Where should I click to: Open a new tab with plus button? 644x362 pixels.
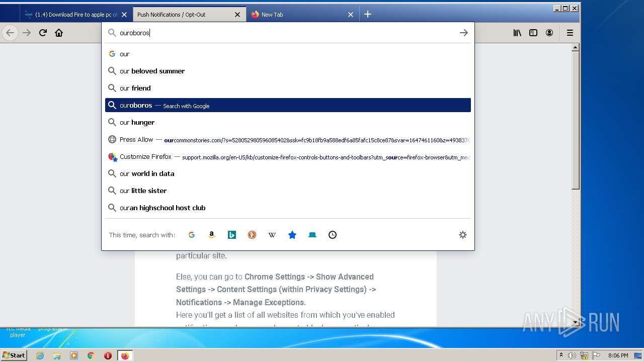(368, 14)
